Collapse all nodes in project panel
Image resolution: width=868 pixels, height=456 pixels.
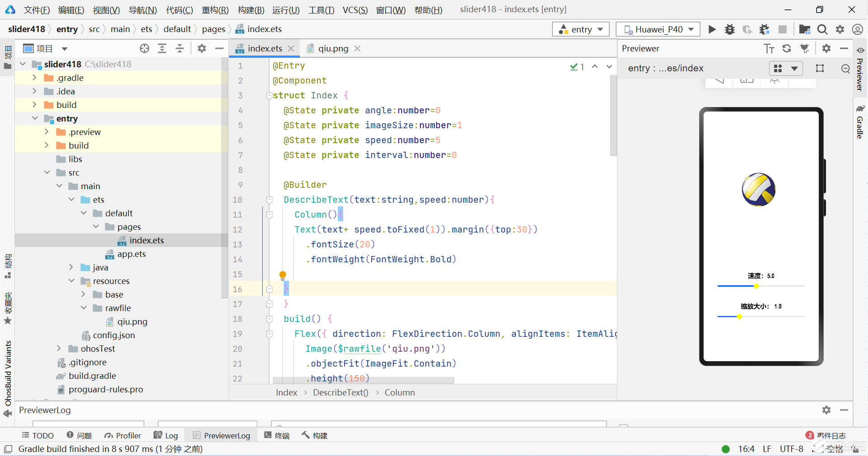click(x=180, y=48)
